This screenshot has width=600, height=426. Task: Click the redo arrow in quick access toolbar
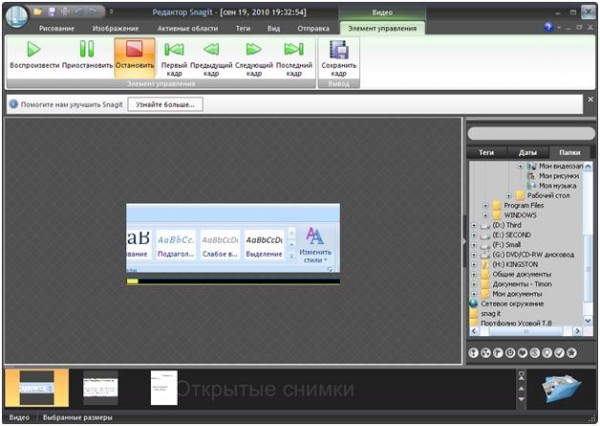pos(92,12)
